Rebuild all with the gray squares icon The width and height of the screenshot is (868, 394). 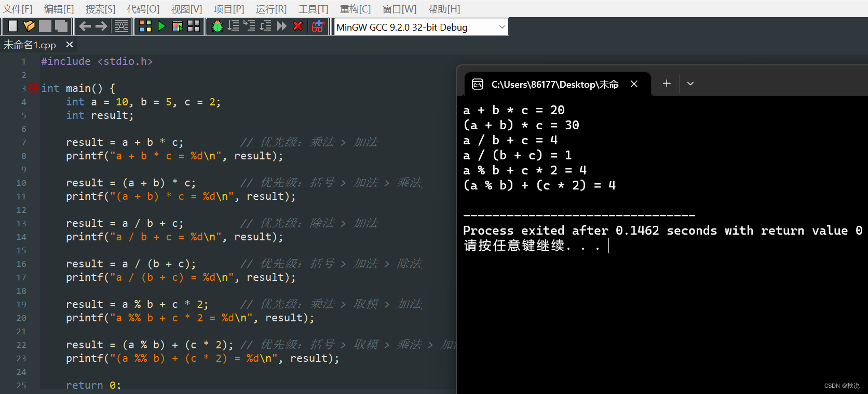point(194,26)
